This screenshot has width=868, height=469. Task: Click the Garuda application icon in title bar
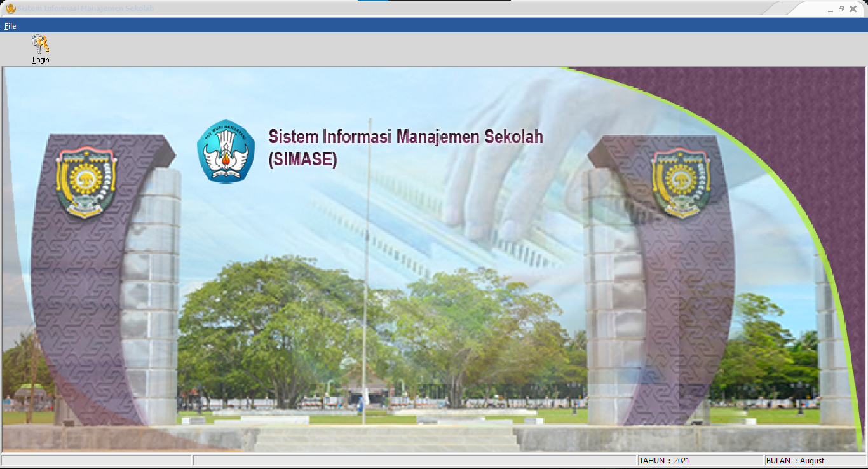click(10, 9)
